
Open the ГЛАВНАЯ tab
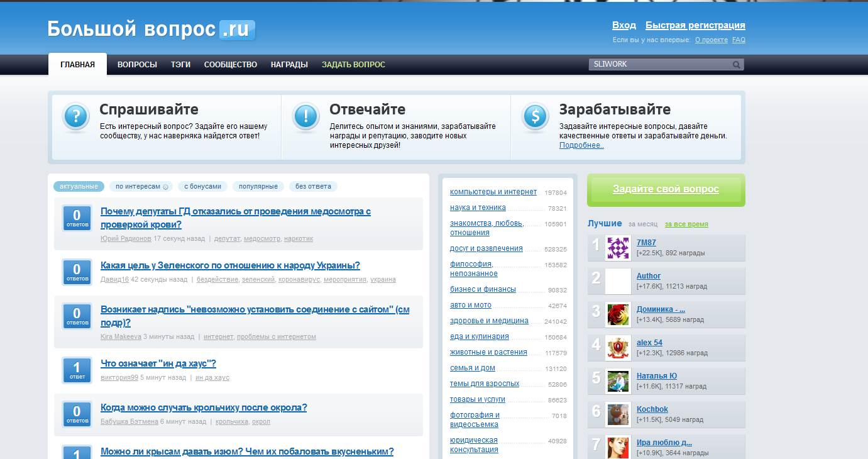[x=78, y=65]
